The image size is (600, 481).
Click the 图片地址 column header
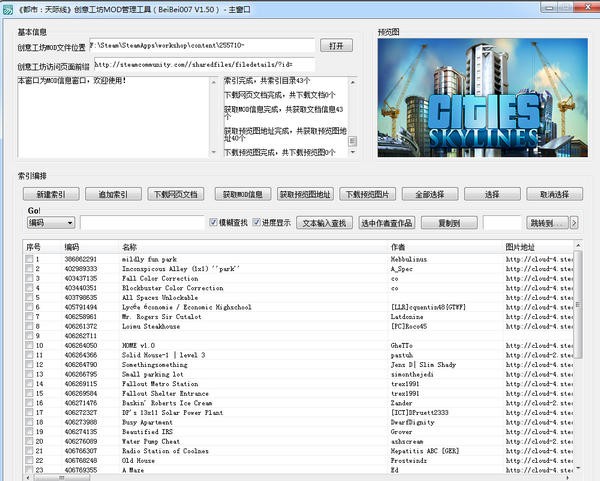point(538,247)
